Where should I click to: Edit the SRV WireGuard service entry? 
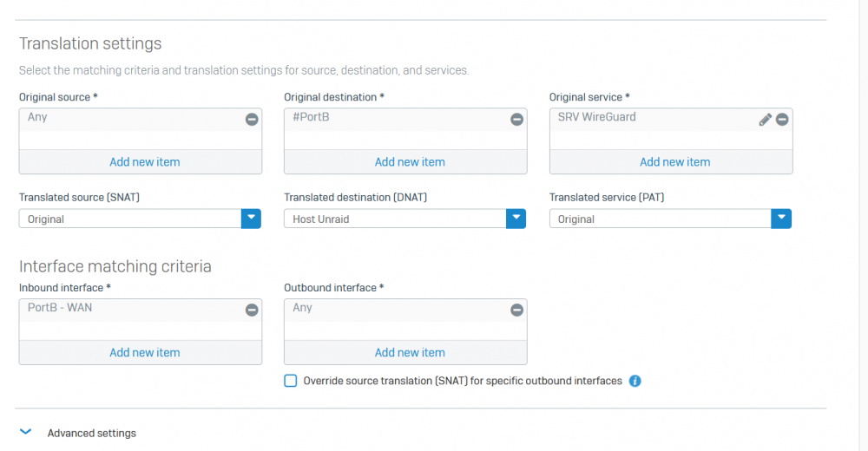tap(765, 120)
